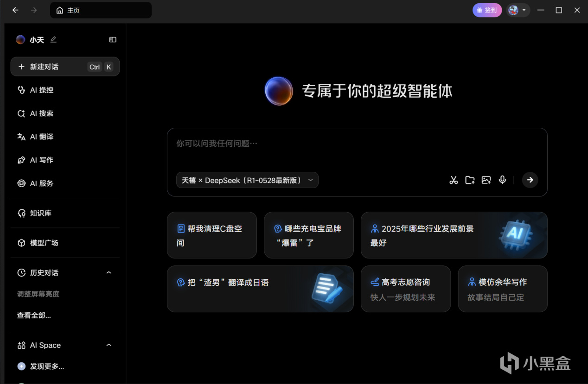Open 知识库 knowledge base

point(65,213)
